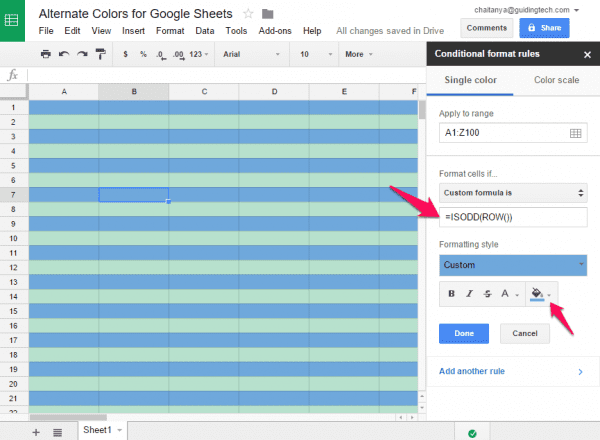Click Add another rule link
Screen dimensions: 600x440
(x=472, y=371)
